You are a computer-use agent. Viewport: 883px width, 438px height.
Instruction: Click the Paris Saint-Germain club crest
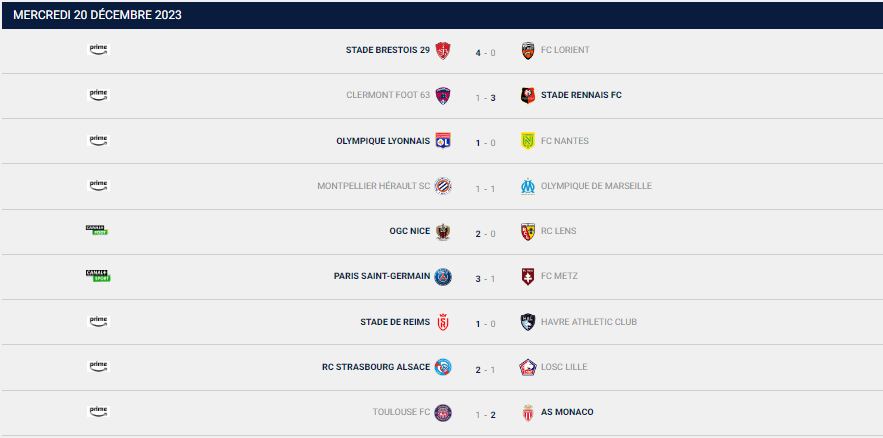click(443, 277)
